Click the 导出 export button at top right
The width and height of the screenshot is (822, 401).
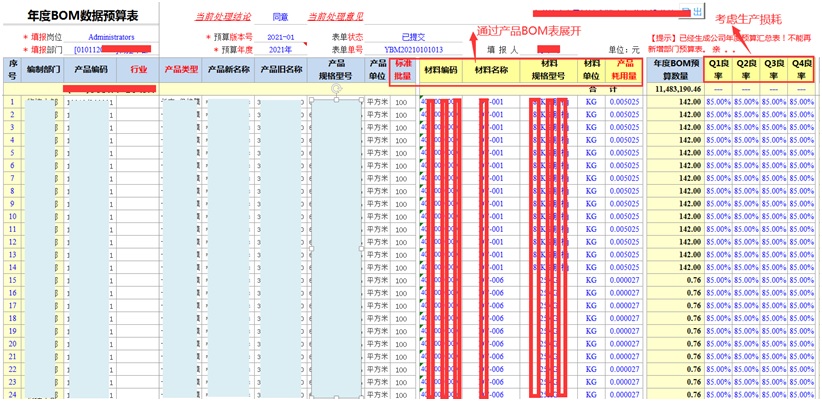tap(693, 11)
